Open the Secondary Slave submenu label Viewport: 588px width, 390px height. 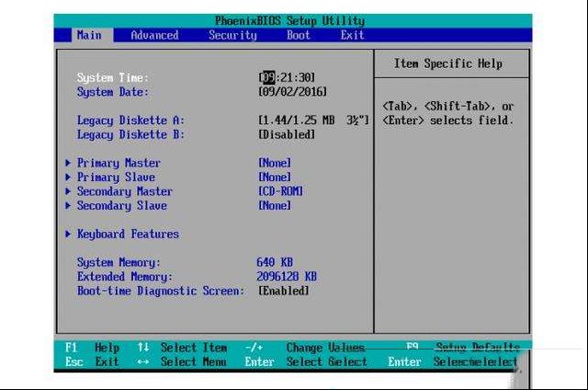coord(122,206)
